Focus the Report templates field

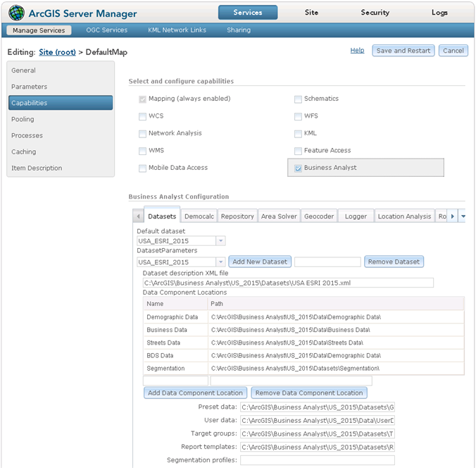coord(318,448)
